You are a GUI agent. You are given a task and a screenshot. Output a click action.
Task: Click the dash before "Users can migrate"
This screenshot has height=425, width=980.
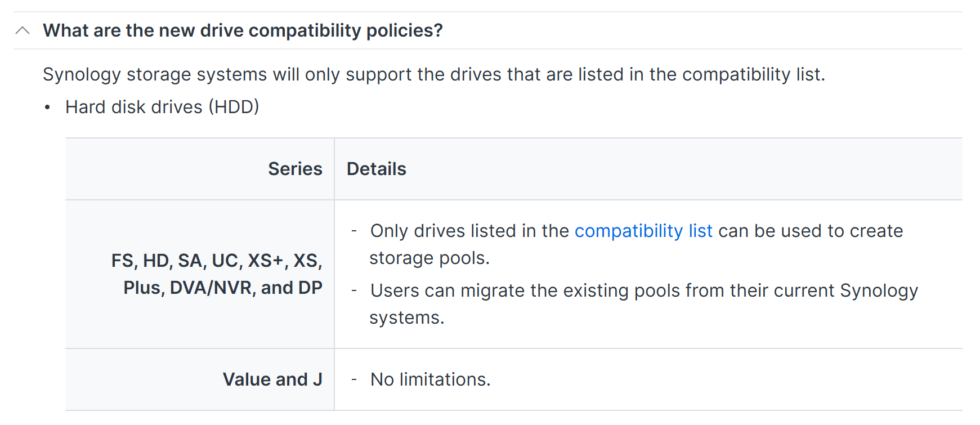pos(354,291)
